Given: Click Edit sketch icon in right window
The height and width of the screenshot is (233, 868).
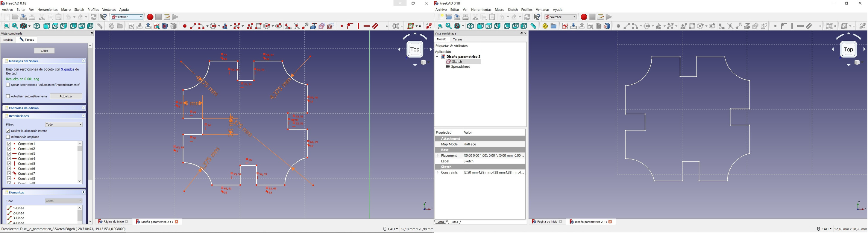Looking at the screenshot, I should (573, 26).
